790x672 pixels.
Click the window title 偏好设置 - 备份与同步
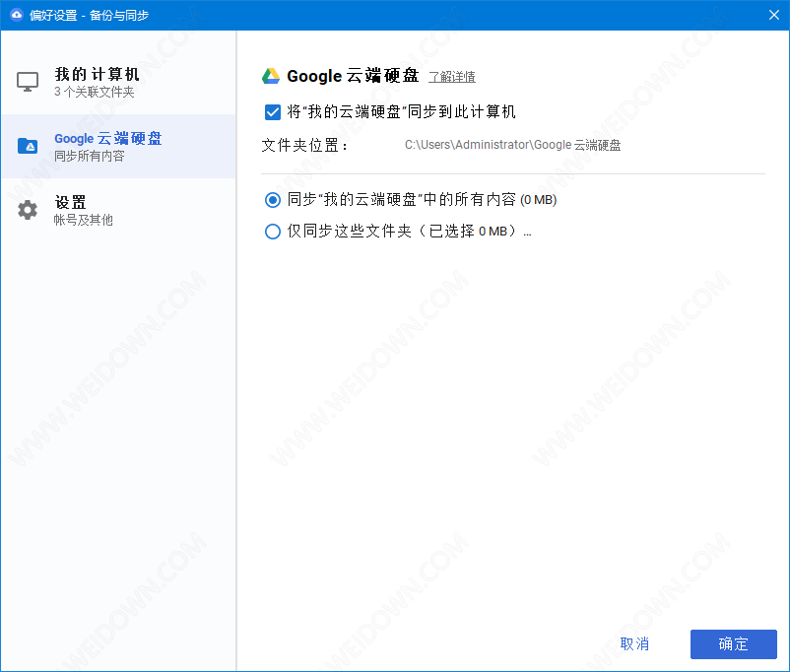click(90, 15)
